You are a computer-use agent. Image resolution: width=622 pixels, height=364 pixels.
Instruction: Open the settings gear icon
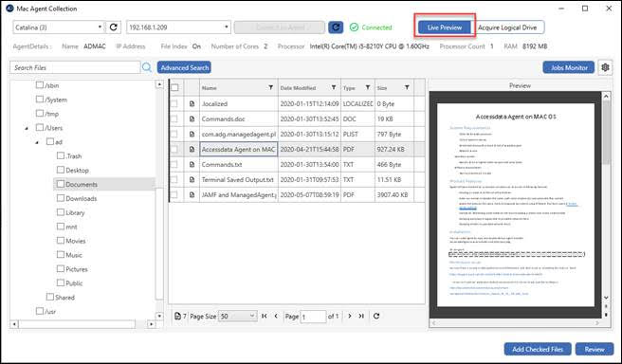pyautogui.click(x=605, y=67)
